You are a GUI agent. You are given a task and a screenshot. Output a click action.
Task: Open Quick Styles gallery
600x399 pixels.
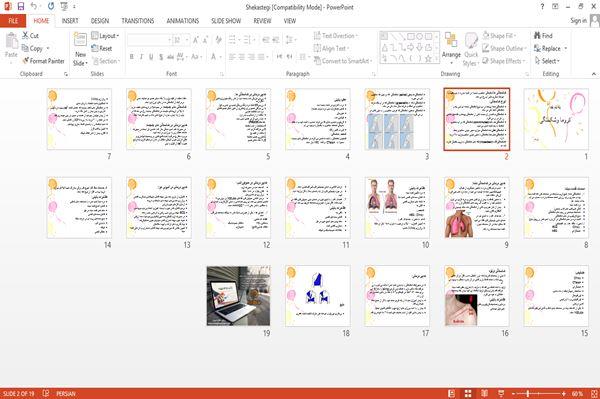click(x=471, y=50)
